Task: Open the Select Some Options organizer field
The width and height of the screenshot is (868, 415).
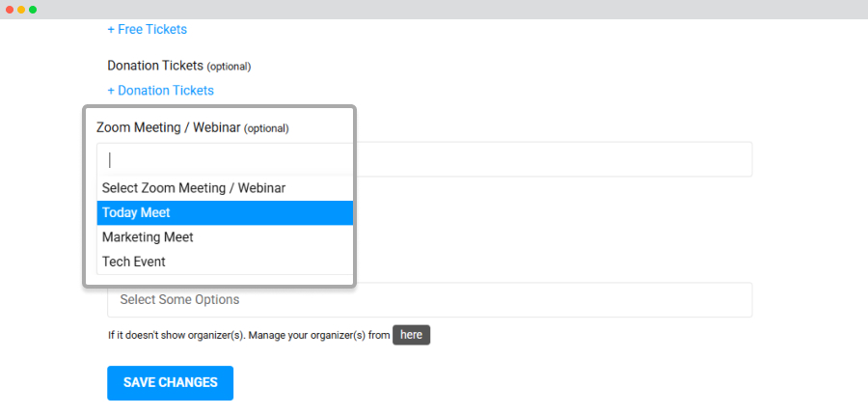Action: pyautogui.click(x=429, y=300)
